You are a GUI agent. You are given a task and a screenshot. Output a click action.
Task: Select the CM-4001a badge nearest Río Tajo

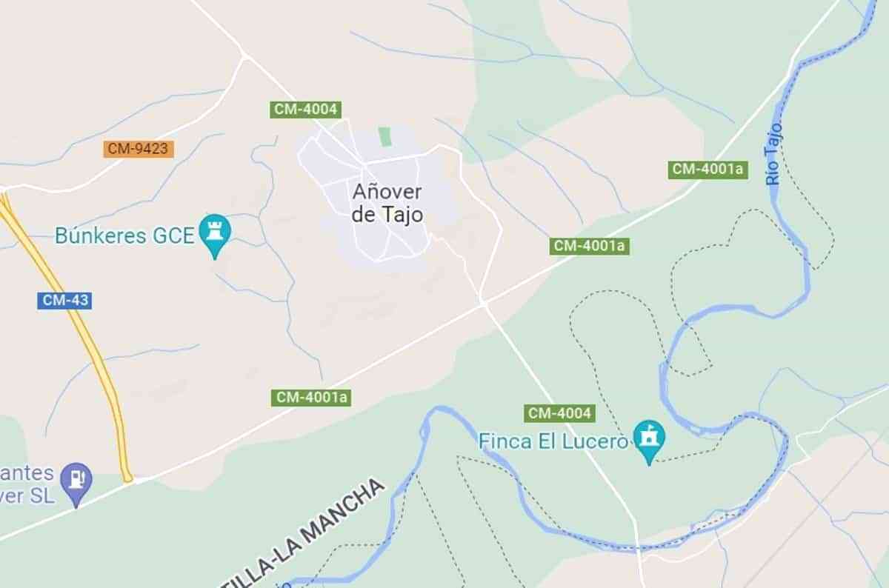(707, 169)
